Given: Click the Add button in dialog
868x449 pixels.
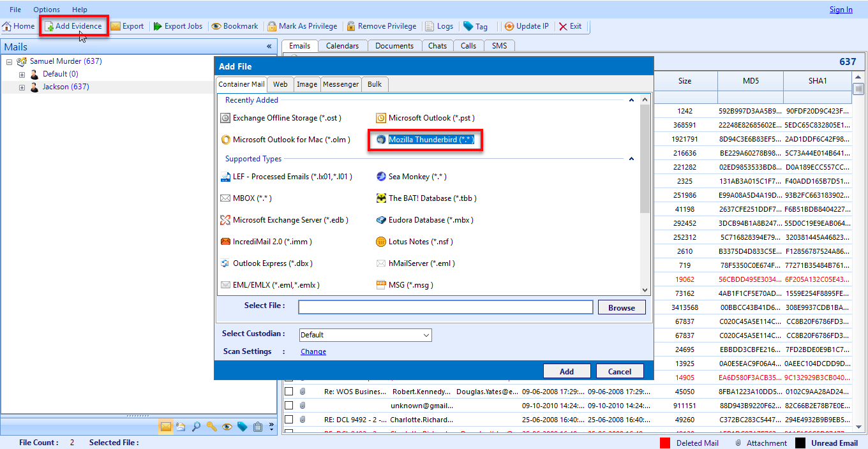Looking at the screenshot, I should coord(567,371).
